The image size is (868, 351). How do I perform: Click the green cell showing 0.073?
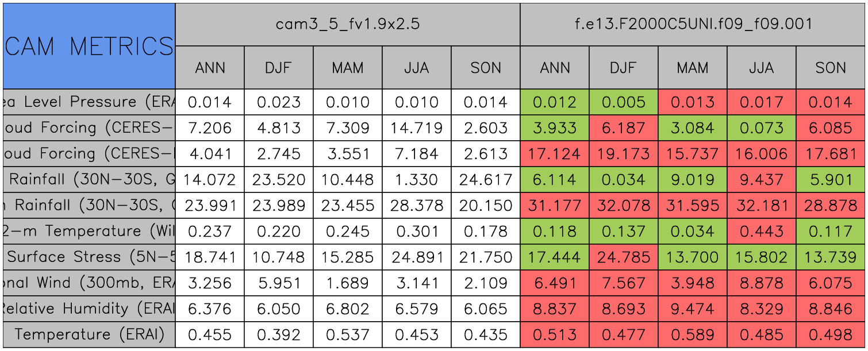(761, 128)
